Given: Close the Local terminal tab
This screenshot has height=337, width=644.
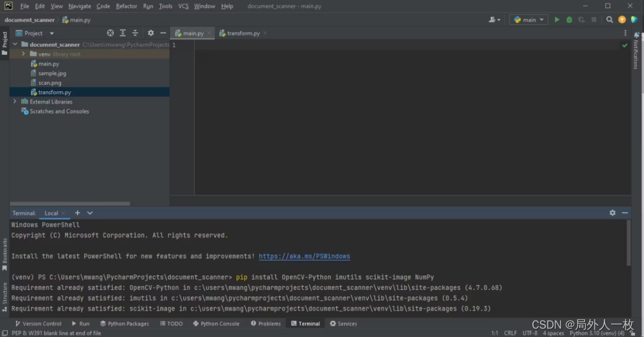Looking at the screenshot, I should pos(63,213).
